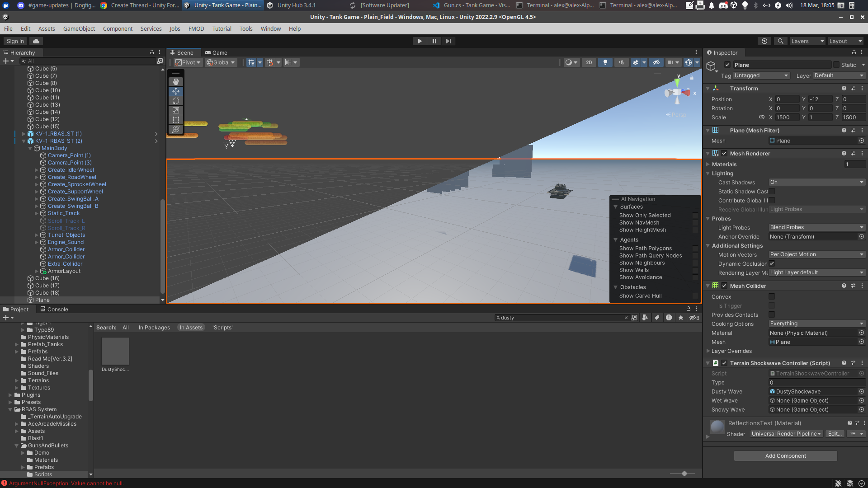Collapse Agents section in AI Navigation
The height and width of the screenshot is (488, 868).
pyautogui.click(x=615, y=240)
